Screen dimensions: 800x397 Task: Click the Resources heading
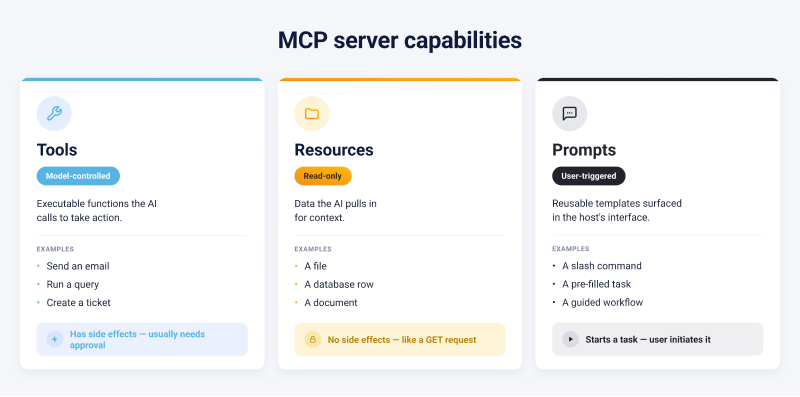(x=334, y=150)
